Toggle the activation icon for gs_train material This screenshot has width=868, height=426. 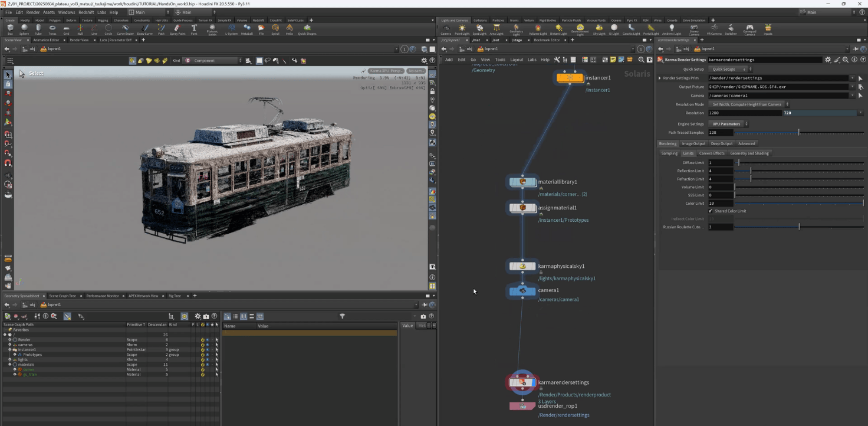click(202, 375)
